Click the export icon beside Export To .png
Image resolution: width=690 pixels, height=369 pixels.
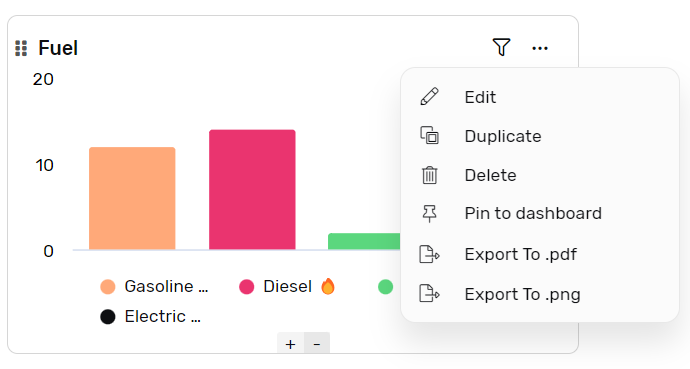(429, 293)
